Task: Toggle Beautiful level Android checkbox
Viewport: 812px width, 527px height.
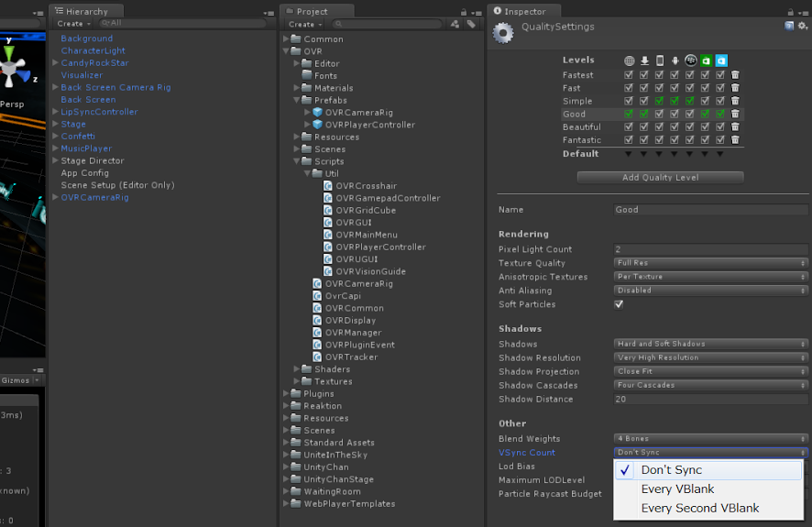Action: pos(675,126)
